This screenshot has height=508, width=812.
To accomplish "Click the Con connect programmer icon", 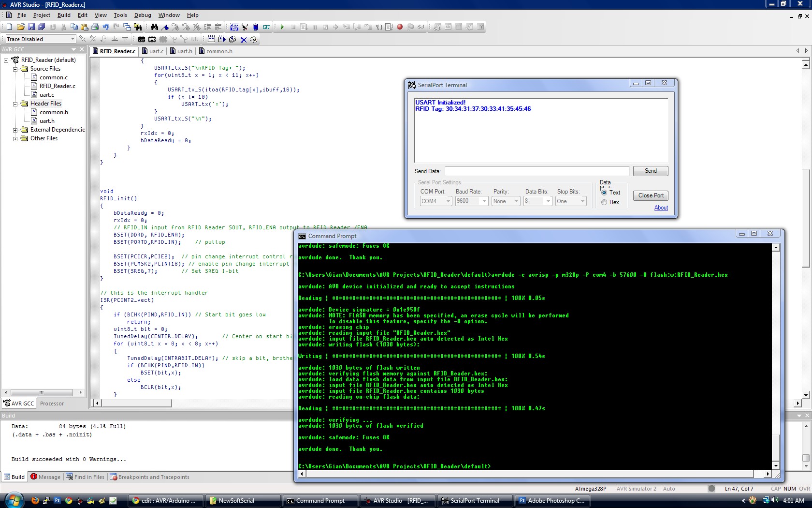I will [x=141, y=39].
